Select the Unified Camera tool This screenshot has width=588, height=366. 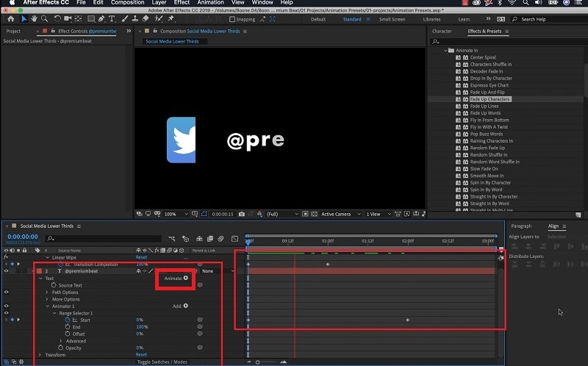[68, 19]
